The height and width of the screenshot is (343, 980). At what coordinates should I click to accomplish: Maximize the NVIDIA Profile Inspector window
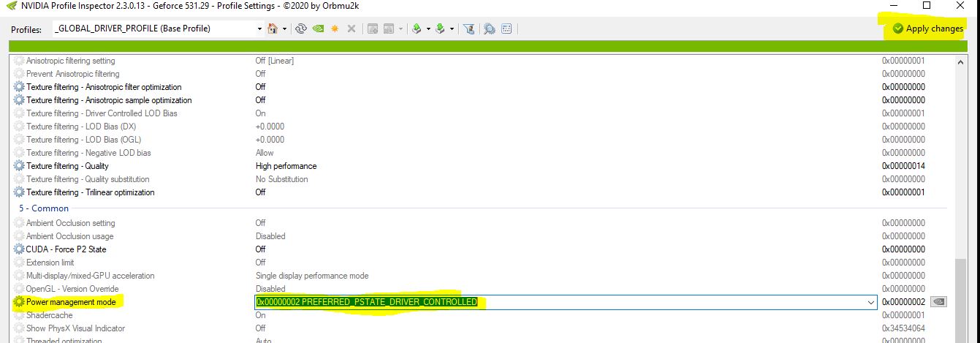tap(927, 6)
